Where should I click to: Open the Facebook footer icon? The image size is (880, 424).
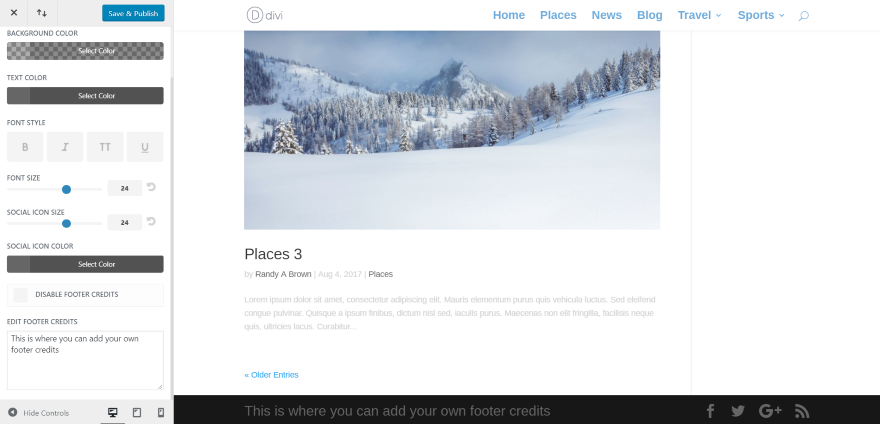(710, 411)
